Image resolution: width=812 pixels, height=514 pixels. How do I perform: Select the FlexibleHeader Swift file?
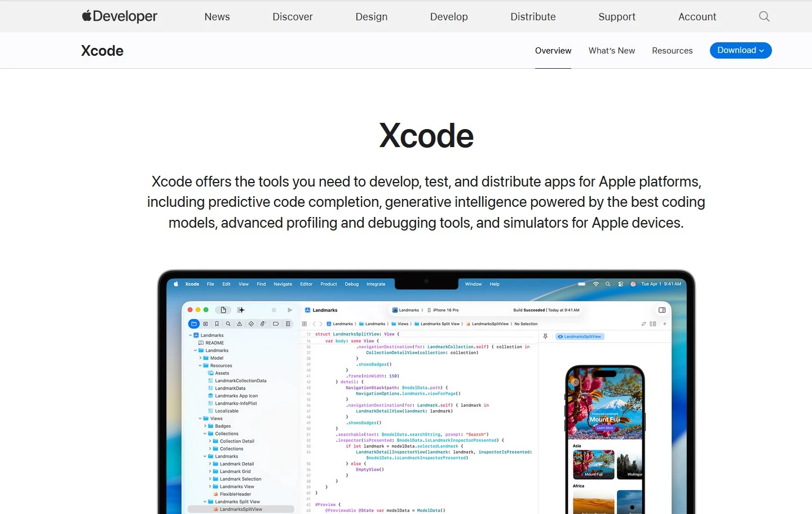point(232,494)
